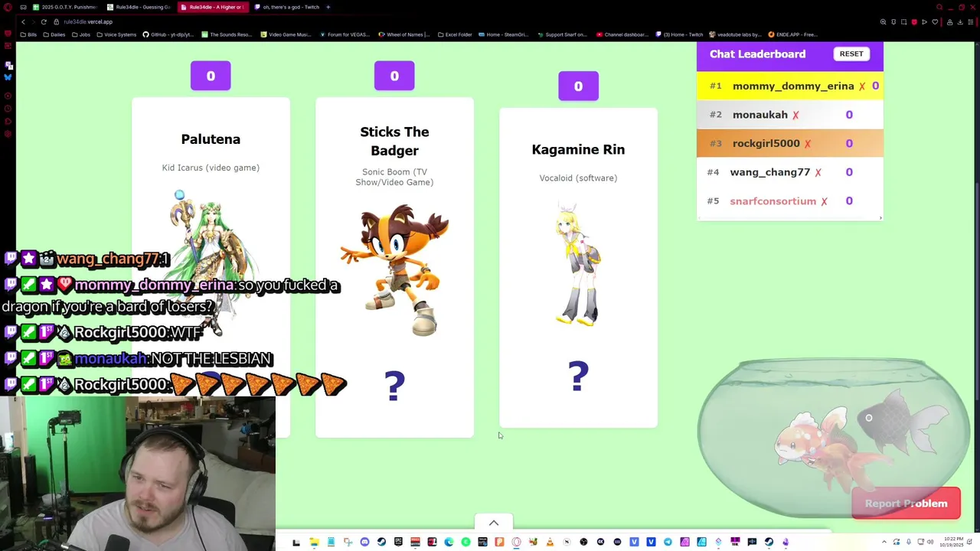Open the Opera menu logo icon
Image resolution: width=980 pixels, height=551 pixels.
pos(8,7)
